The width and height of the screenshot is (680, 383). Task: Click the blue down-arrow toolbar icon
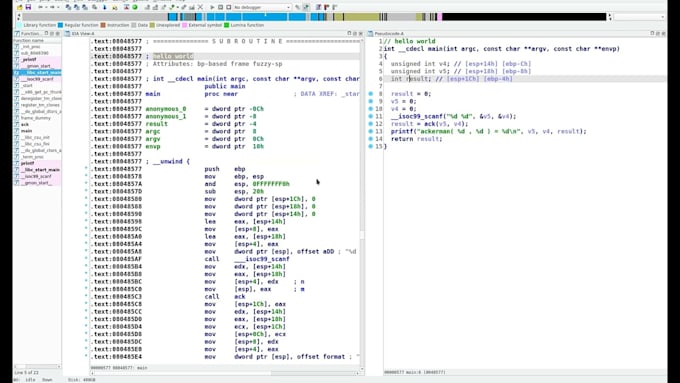[105, 7]
